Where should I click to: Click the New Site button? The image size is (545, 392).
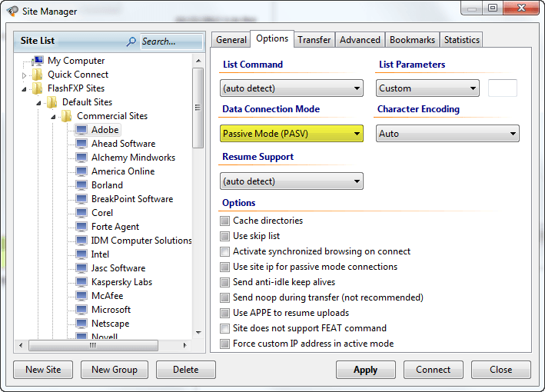point(43,370)
